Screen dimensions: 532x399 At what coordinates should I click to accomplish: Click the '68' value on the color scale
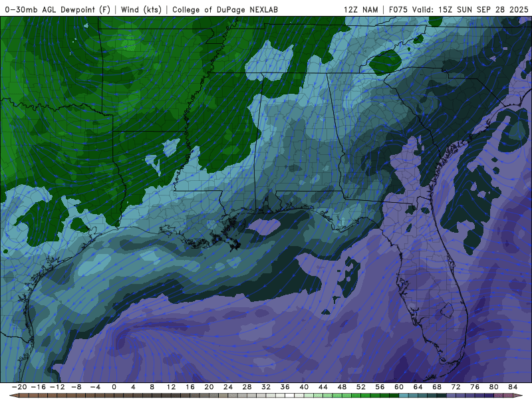click(x=437, y=387)
